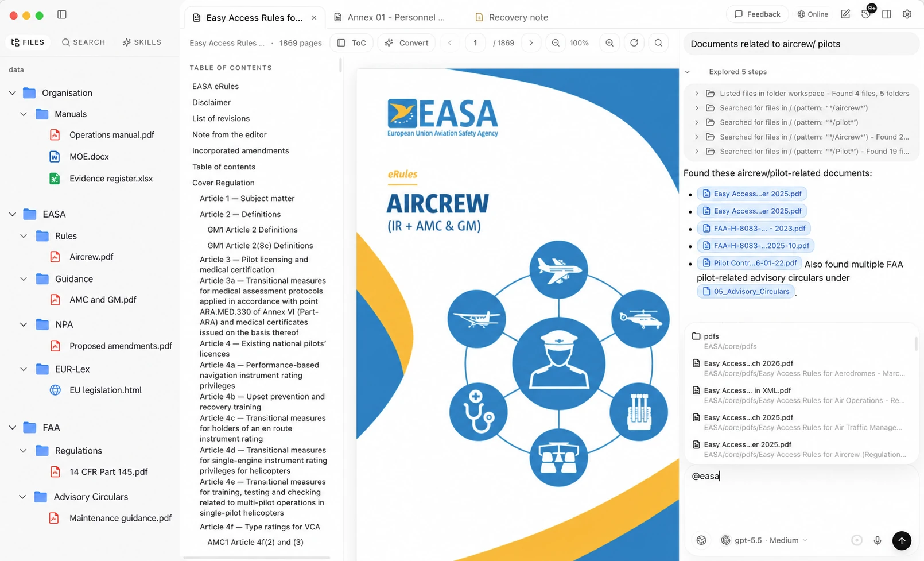Go to next PDF page
This screenshot has width=924, height=561.
click(x=531, y=42)
